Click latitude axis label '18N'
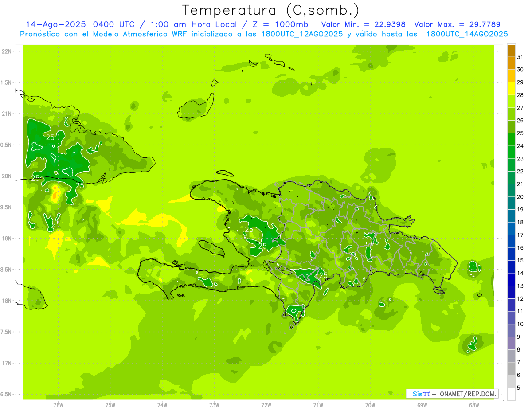Image resolution: width=532 pixels, height=411 pixels. click(x=7, y=301)
